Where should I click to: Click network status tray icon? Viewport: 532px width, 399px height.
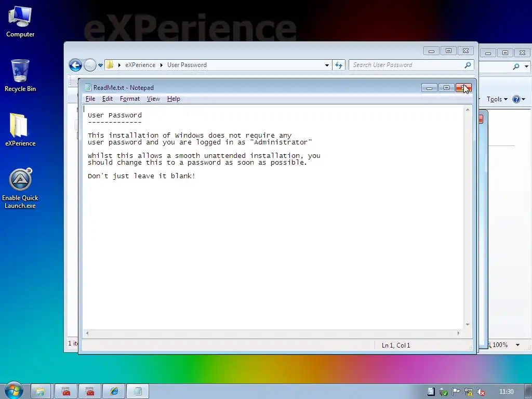point(468,392)
